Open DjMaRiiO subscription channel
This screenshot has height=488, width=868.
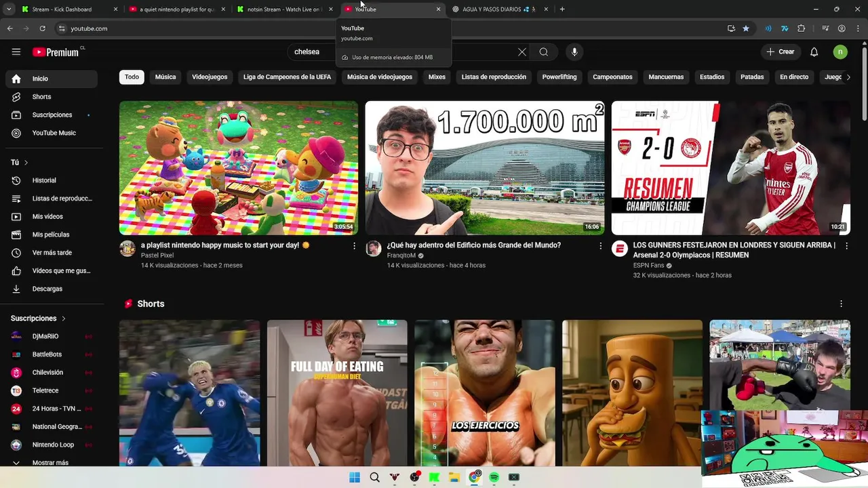(x=52, y=336)
